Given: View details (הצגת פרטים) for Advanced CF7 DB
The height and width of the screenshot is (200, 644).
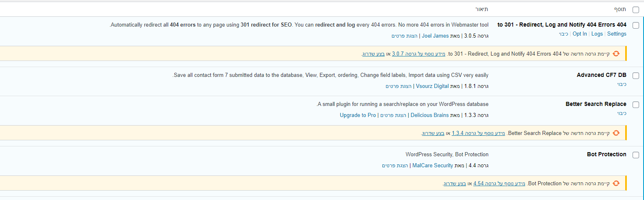Looking at the screenshot, I should point(399,86).
